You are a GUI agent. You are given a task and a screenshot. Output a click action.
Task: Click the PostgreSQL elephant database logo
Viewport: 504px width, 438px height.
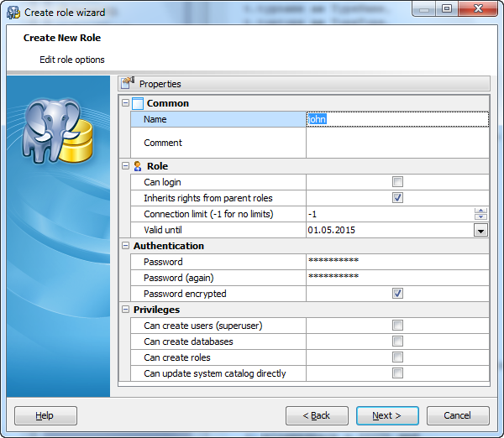click(57, 131)
